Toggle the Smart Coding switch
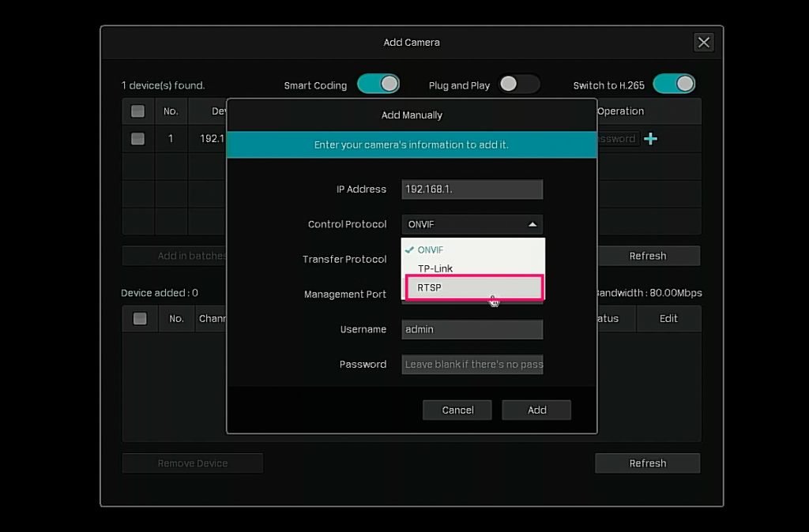The image size is (809, 532). (378, 84)
